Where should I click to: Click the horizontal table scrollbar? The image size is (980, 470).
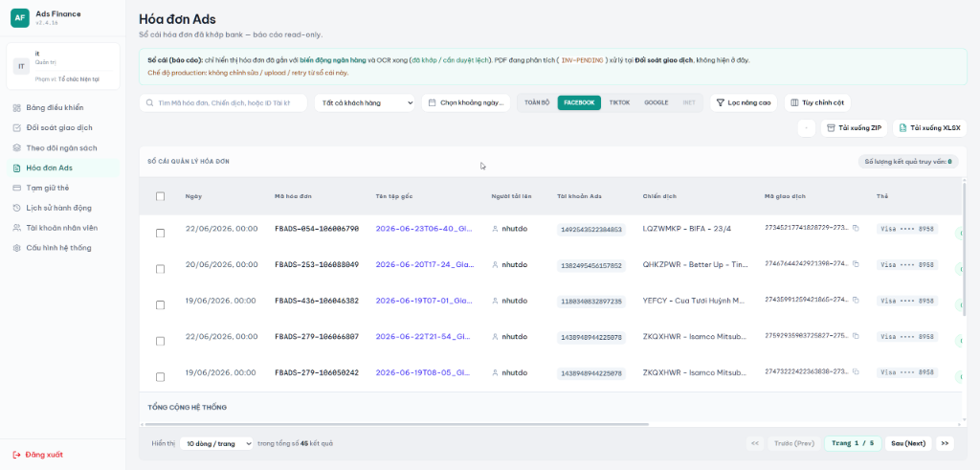395,424
